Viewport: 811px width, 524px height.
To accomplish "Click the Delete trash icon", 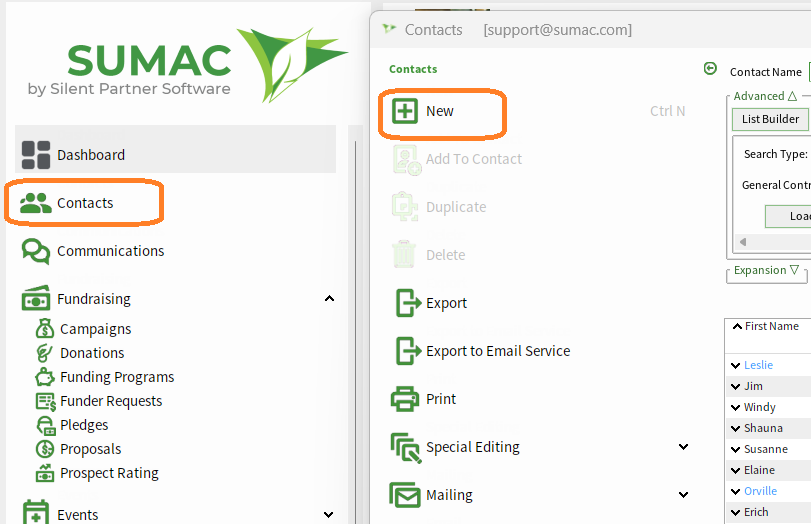I will pos(404,254).
